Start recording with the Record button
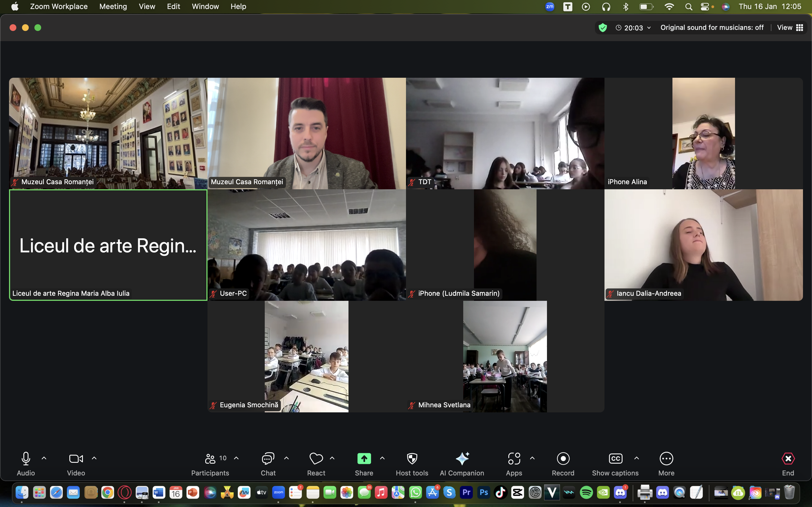This screenshot has height=507, width=812. (563, 458)
